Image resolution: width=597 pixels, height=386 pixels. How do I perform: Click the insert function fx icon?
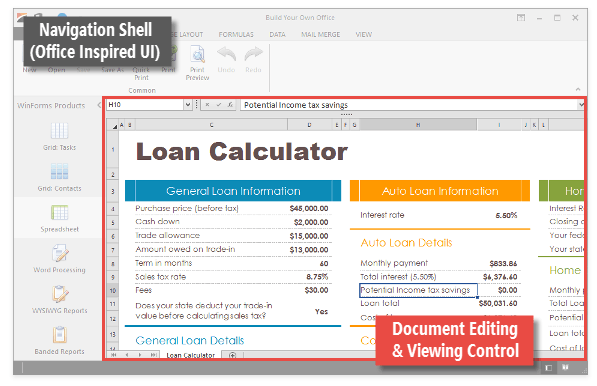pyautogui.click(x=230, y=105)
